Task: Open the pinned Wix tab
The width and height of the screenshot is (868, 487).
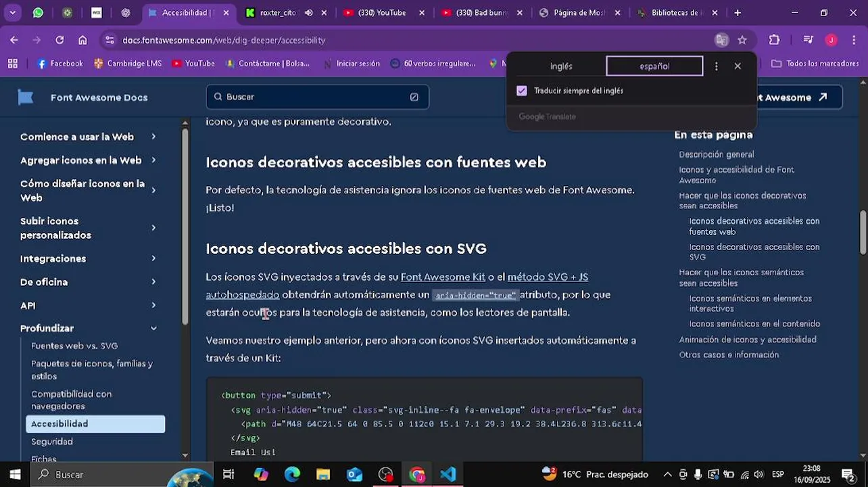Action: pyautogui.click(x=96, y=13)
